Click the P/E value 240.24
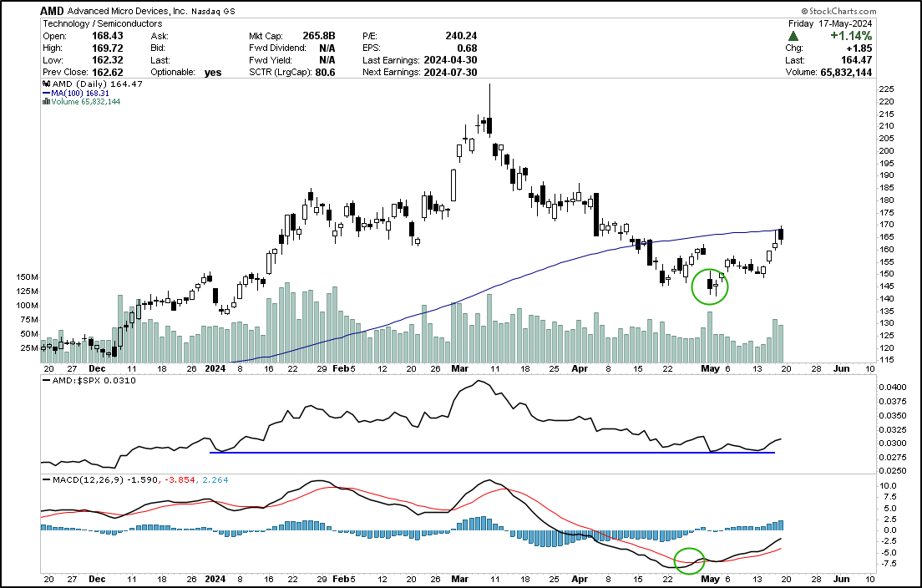This screenshot has height=588, width=922. coord(461,36)
